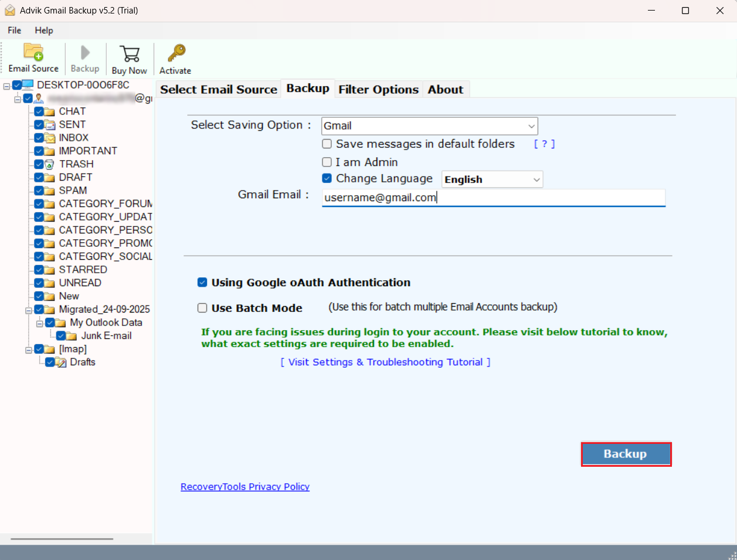Open Buy Now shopping cart icon

129,54
